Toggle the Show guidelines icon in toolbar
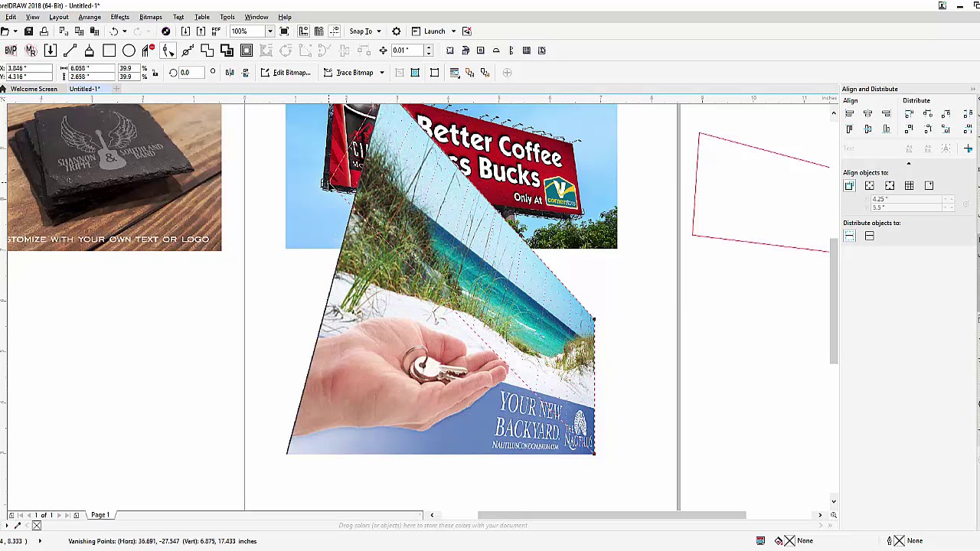980x551 pixels. click(335, 31)
